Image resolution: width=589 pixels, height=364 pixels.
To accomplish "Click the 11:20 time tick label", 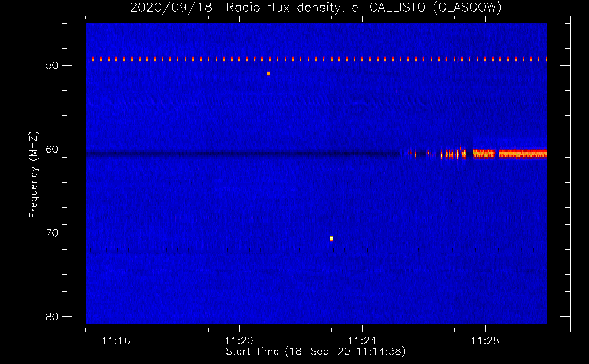I will pyautogui.click(x=239, y=341).
